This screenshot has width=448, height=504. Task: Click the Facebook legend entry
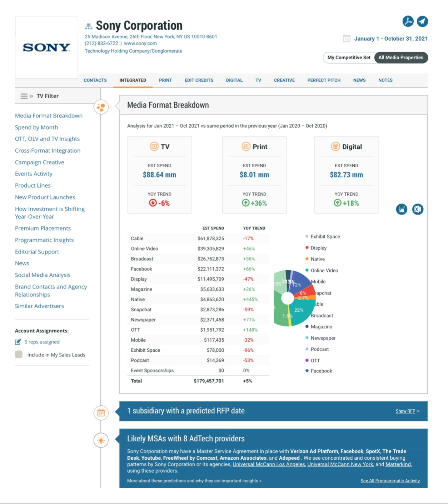click(319, 371)
